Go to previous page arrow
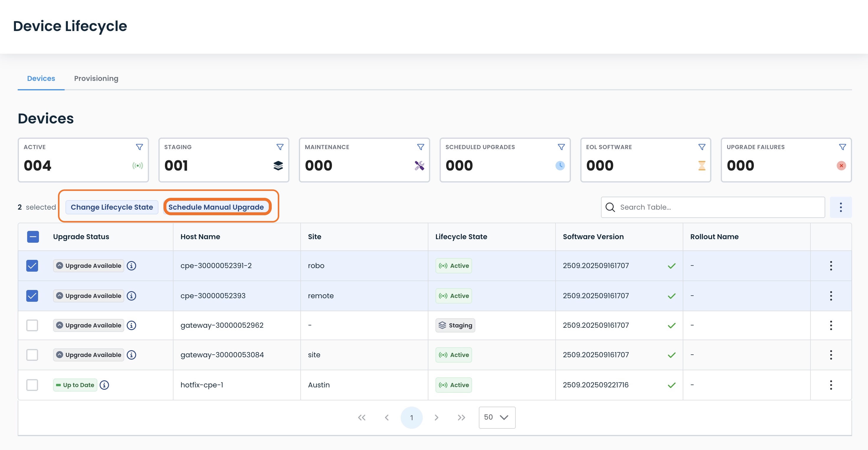Image resolution: width=868 pixels, height=450 pixels. tap(386, 418)
